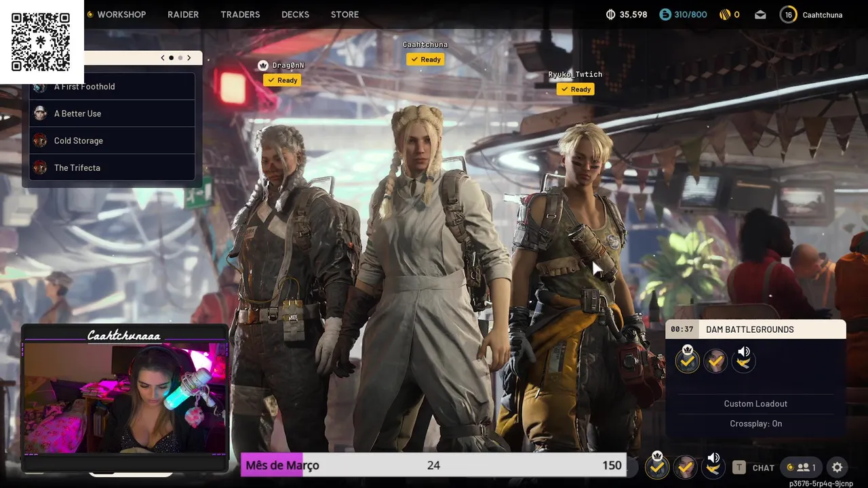Open the settings gear icon

pyautogui.click(x=837, y=467)
